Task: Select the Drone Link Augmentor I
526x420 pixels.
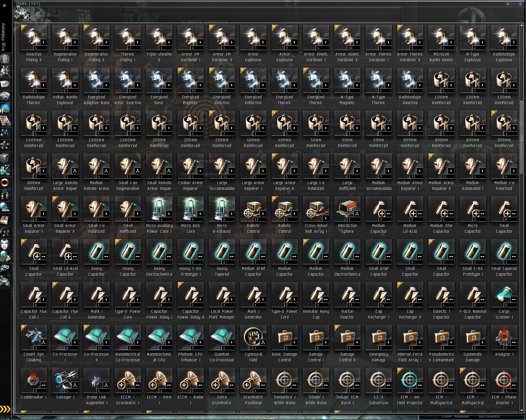Action: 97,386
